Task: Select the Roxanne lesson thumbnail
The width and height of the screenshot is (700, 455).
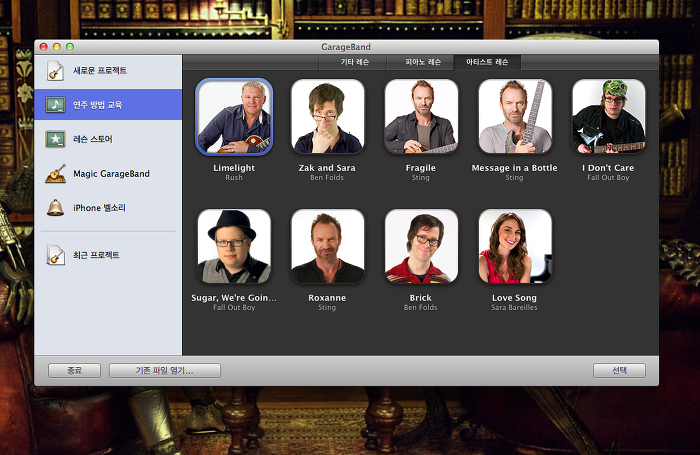Action: (x=328, y=246)
